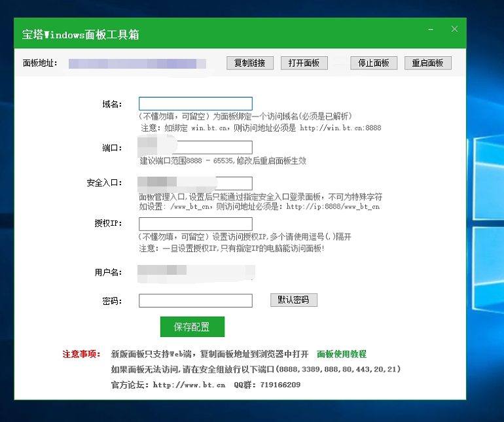Open the 面板使用教程 tutorial link
Screen dimensions: 504x422
point(342,354)
